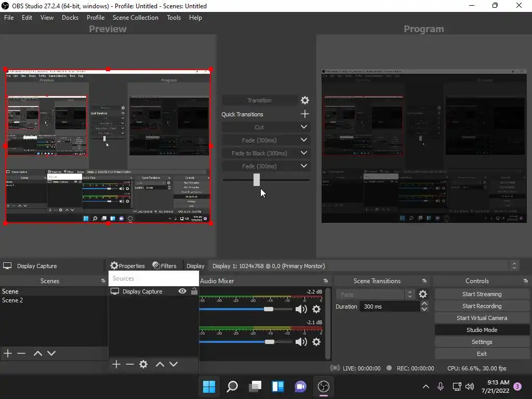Mute the second audio channel speaker

tap(301, 342)
